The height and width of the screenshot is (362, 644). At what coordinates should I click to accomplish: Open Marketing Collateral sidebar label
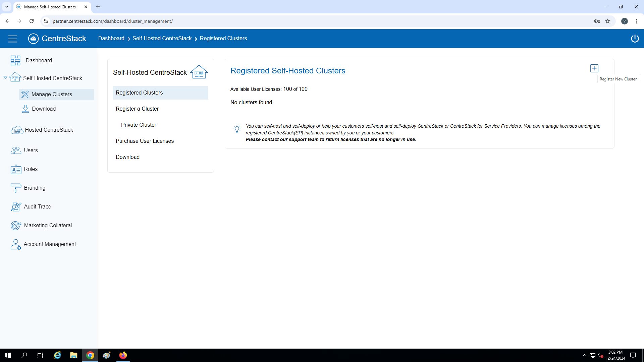point(48,226)
